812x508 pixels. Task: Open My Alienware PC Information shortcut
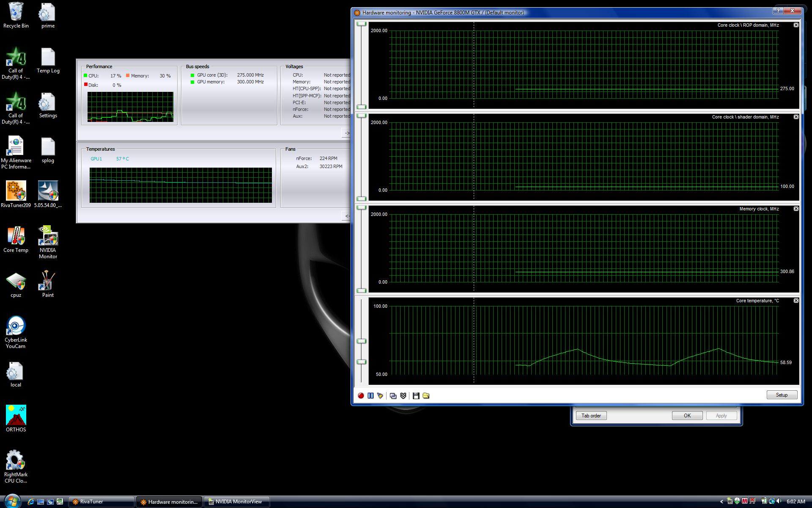pyautogui.click(x=16, y=152)
